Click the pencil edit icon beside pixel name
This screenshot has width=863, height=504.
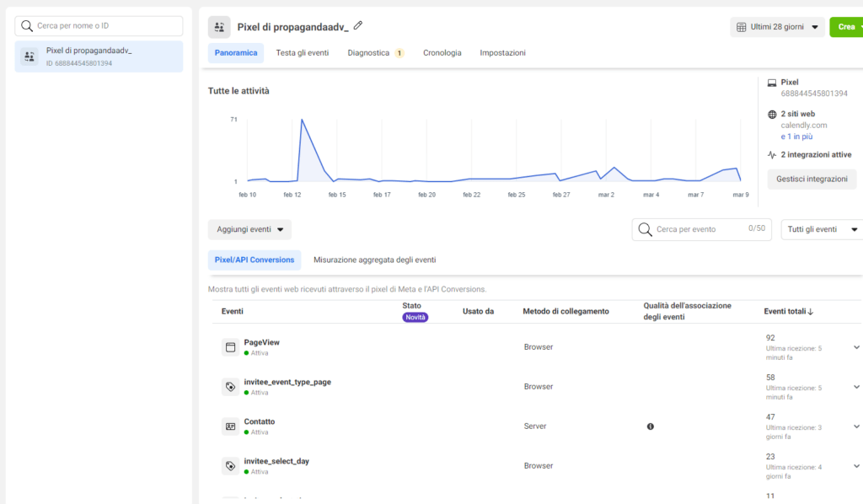[358, 25]
